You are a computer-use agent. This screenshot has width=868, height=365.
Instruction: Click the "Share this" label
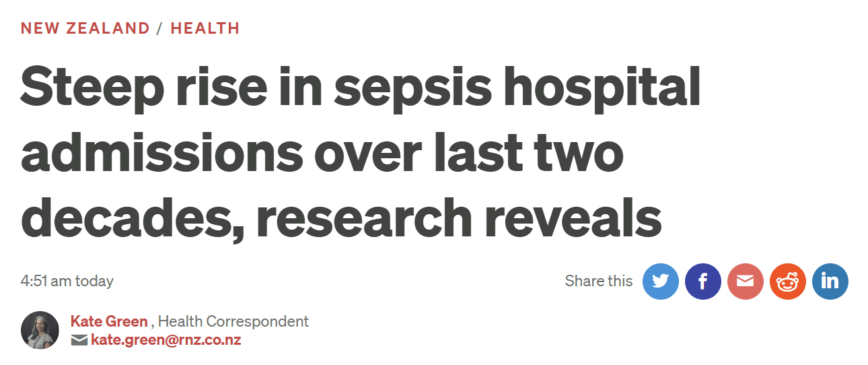point(598,281)
